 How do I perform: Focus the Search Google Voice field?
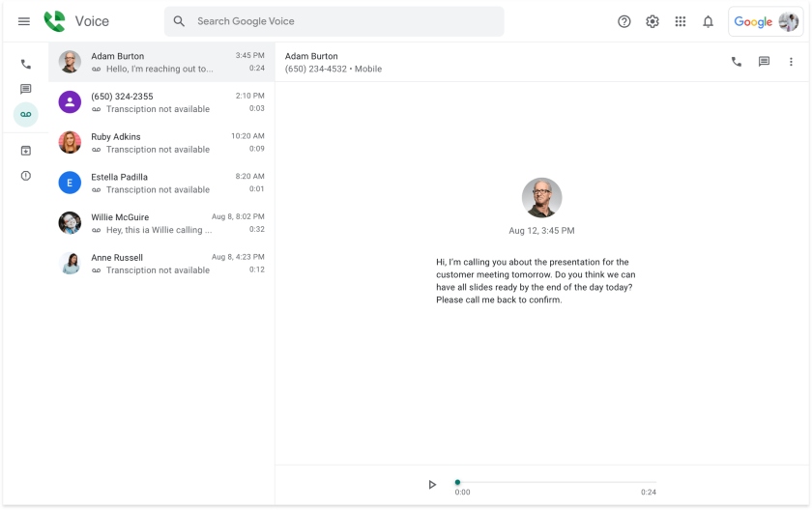[x=334, y=21]
